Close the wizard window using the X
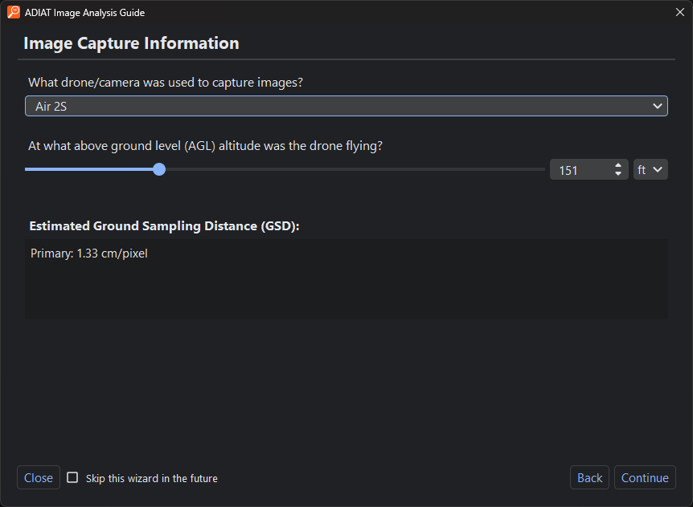 click(680, 13)
